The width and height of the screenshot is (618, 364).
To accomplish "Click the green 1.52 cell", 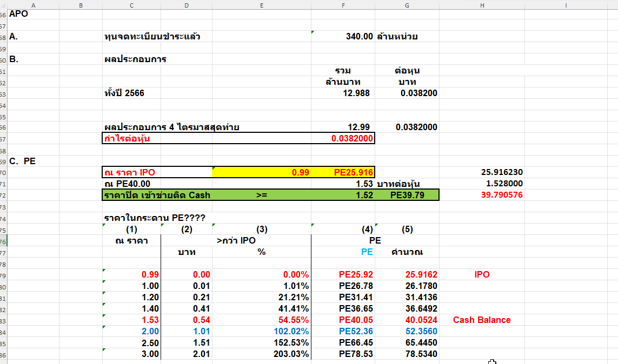I will click(343, 195).
